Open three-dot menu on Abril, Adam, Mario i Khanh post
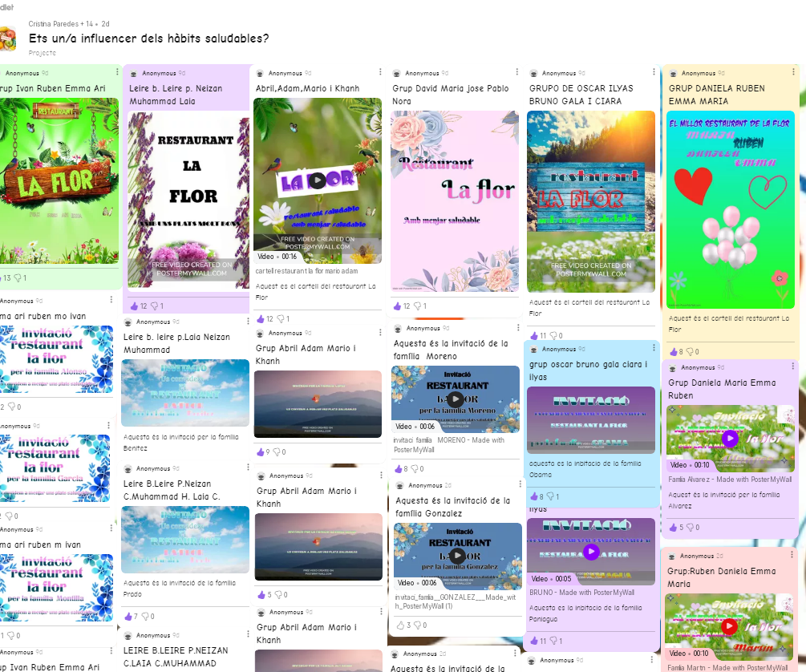This screenshot has height=672, width=806. pos(382,74)
